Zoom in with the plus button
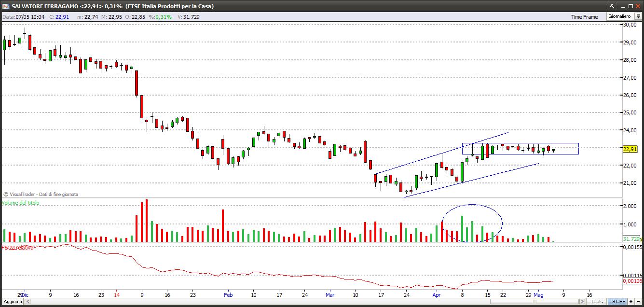 pos(631,301)
